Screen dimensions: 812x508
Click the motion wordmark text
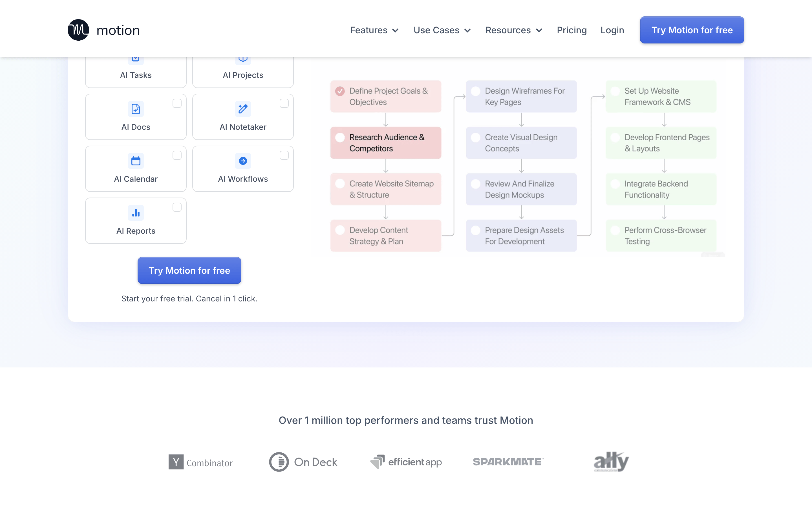[x=118, y=30]
